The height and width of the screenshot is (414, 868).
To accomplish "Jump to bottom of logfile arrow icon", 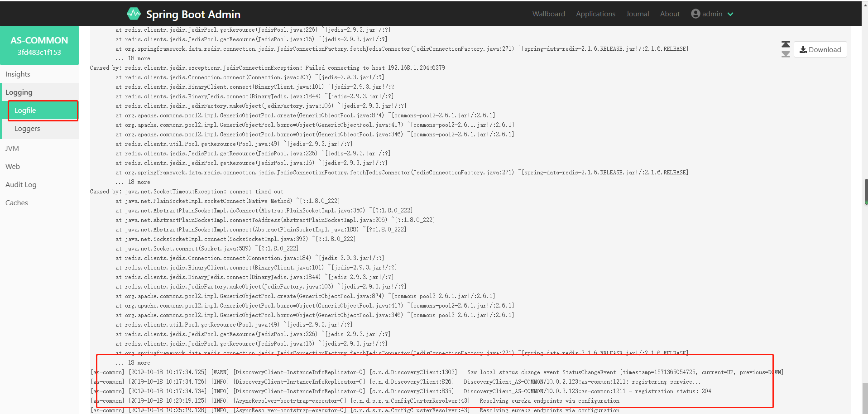I will point(786,54).
